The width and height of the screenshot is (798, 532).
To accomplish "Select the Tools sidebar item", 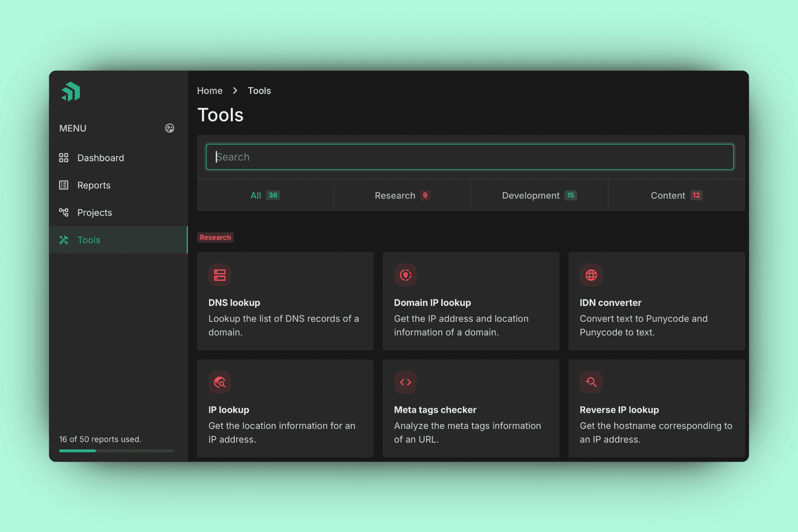I will [x=89, y=240].
